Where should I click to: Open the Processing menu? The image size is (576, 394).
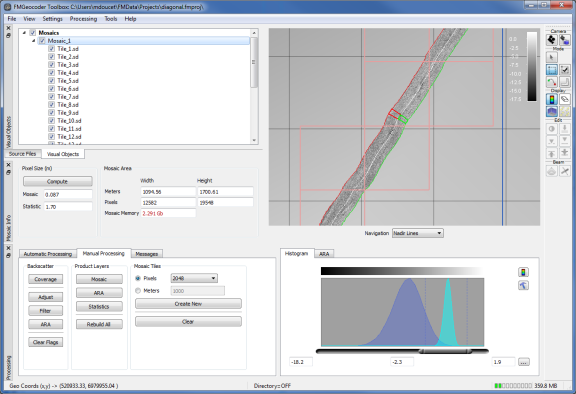click(x=83, y=19)
